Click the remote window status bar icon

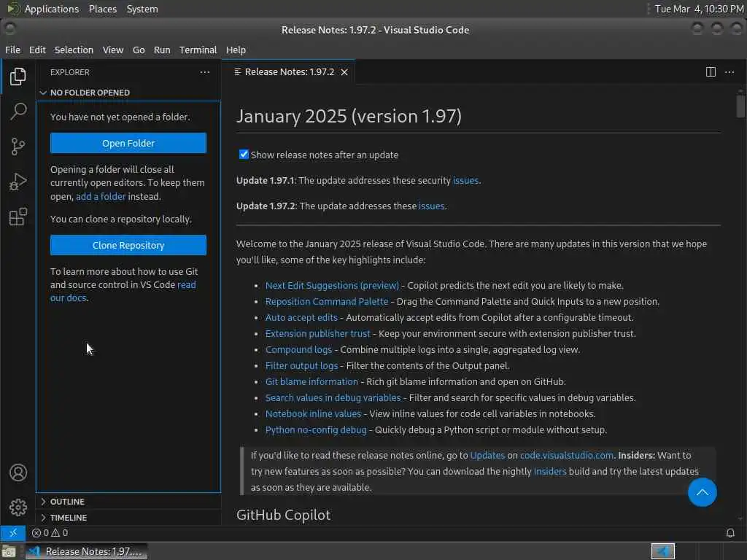coord(12,533)
